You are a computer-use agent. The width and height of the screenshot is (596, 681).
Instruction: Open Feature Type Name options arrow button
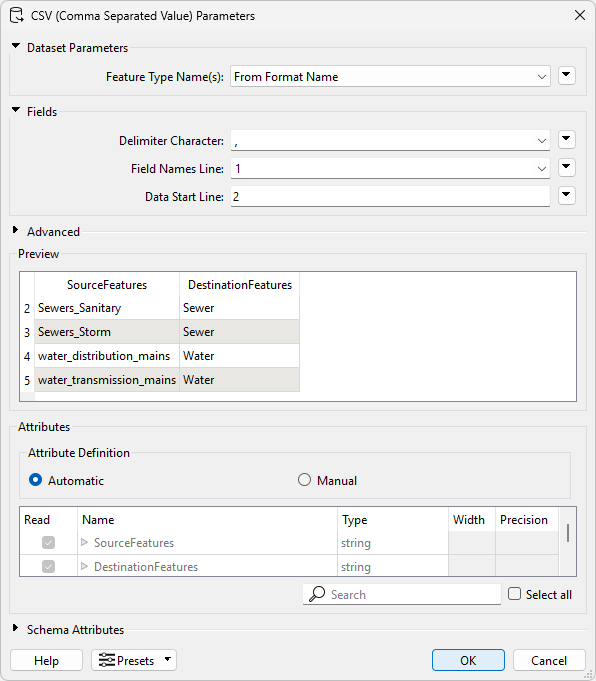[x=566, y=76]
